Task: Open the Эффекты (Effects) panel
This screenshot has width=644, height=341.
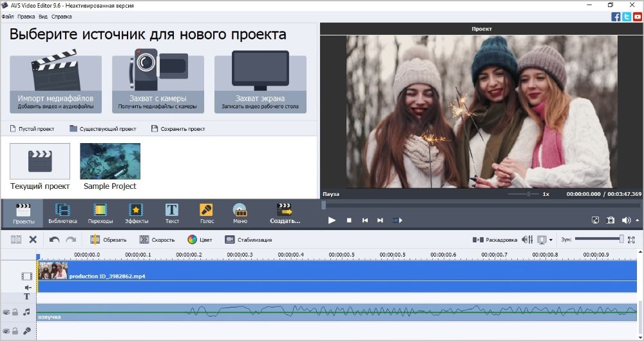Action: click(x=137, y=213)
